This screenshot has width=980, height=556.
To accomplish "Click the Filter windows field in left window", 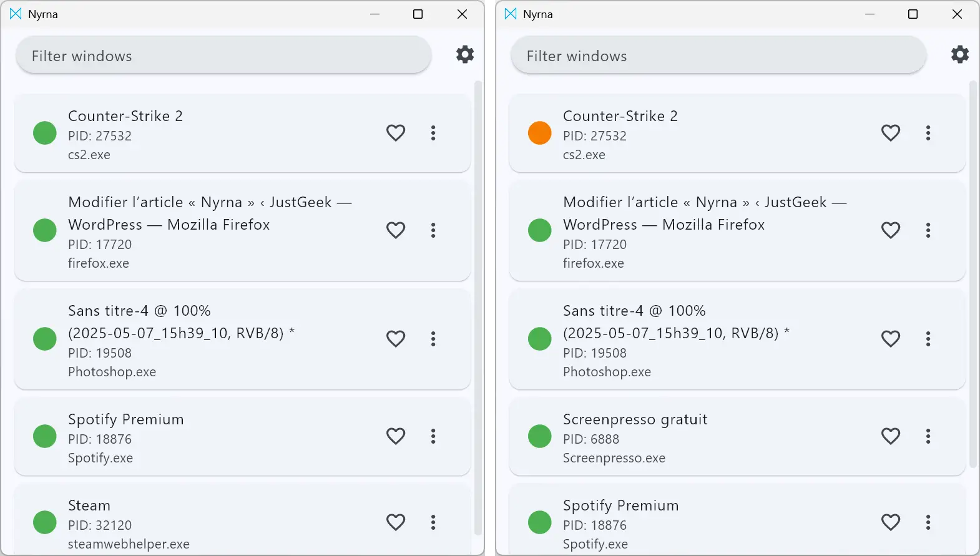I will click(223, 56).
